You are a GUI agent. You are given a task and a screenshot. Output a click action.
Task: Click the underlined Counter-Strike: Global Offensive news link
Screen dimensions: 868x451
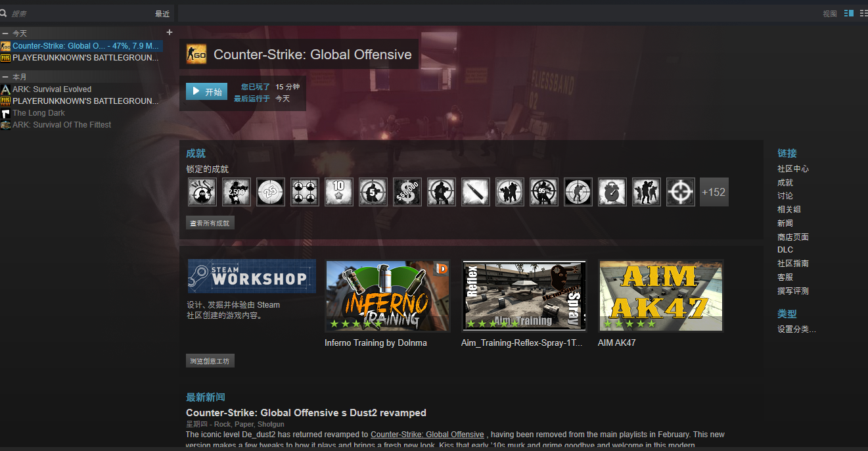(427, 435)
